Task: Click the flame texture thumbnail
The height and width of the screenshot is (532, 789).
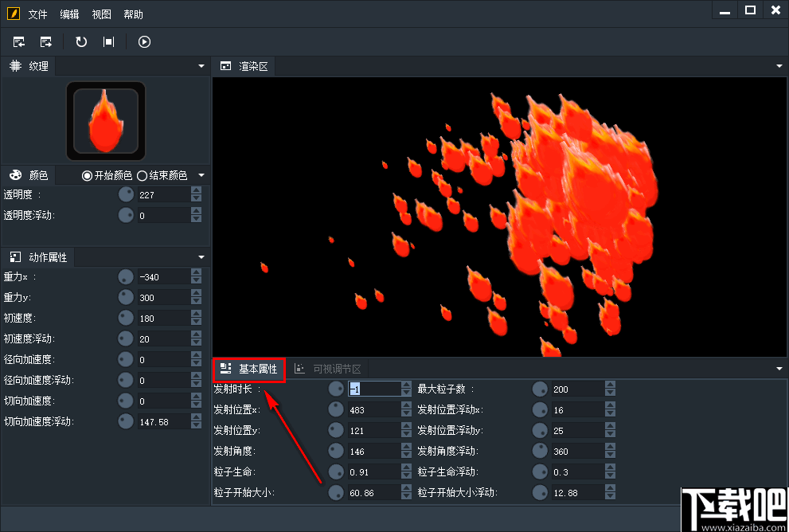Action: tap(106, 121)
